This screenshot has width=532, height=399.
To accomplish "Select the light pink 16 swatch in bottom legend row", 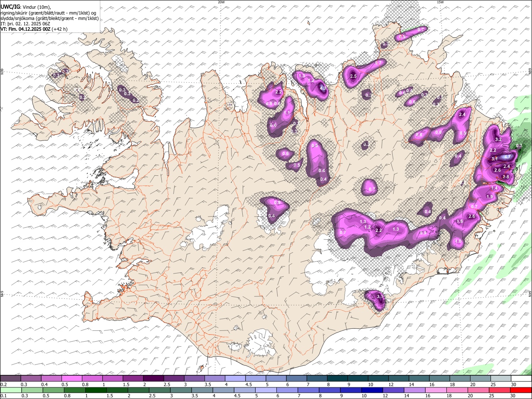I will pyautogui.click(x=435, y=390).
